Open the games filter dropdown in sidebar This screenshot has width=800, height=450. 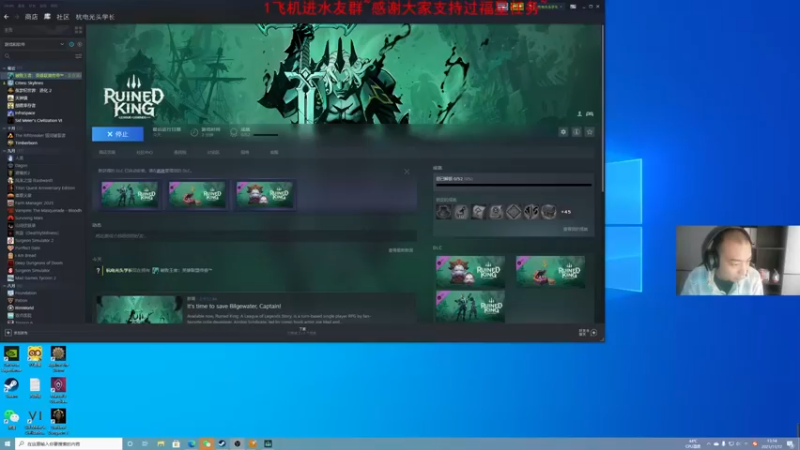34,44
